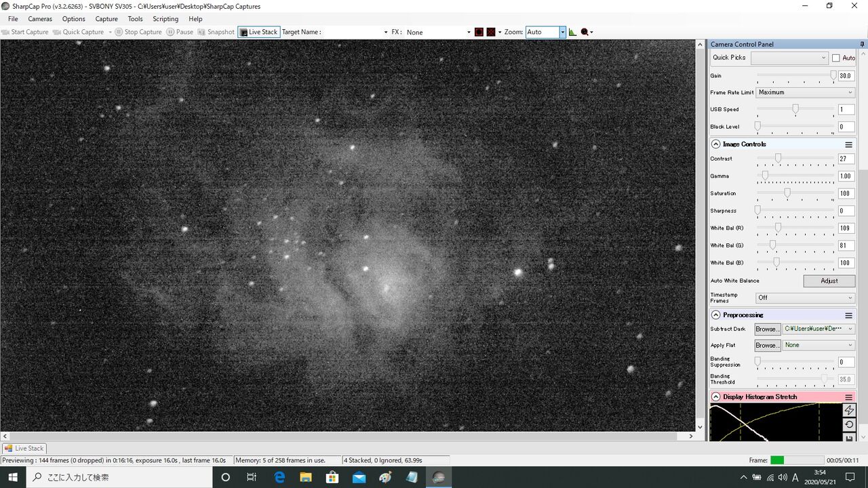The image size is (868, 488).
Task: Click Browse for Subtract Dark
Action: [x=767, y=329]
